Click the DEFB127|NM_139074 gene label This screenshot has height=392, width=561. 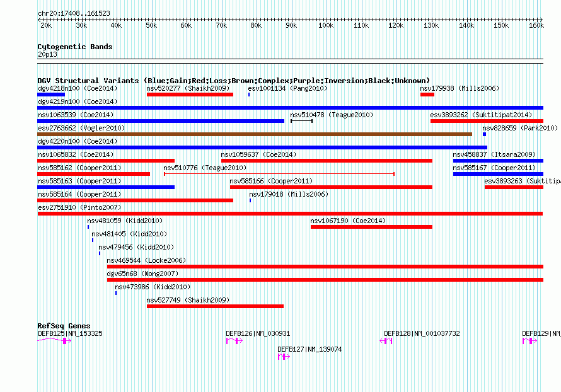(x=310, y=349)
